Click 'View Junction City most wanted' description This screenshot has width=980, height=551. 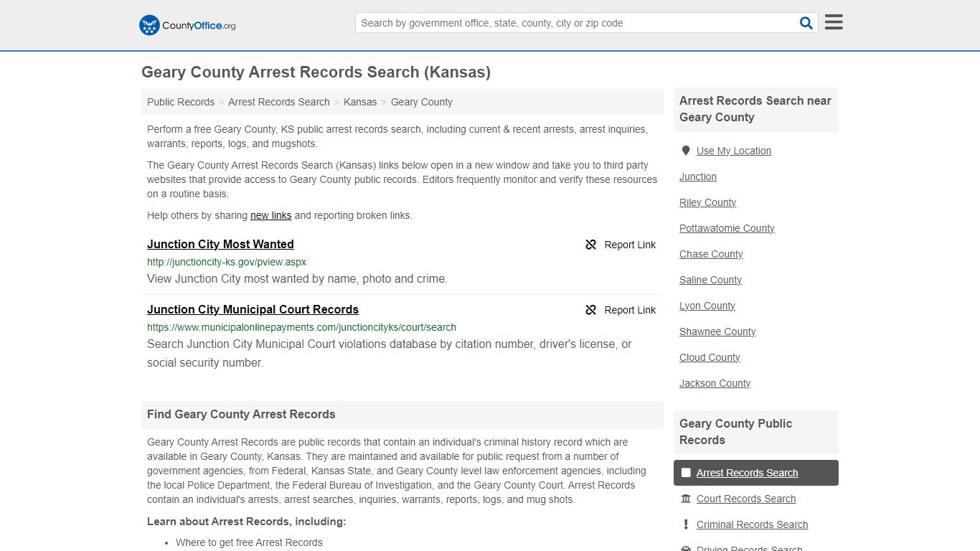(x=297, y=278)
